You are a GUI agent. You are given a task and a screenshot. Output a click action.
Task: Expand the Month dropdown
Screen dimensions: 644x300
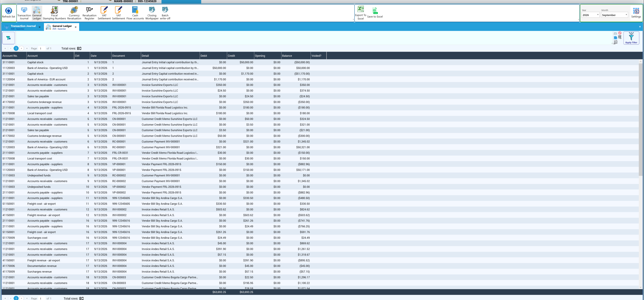coord(626,15)
